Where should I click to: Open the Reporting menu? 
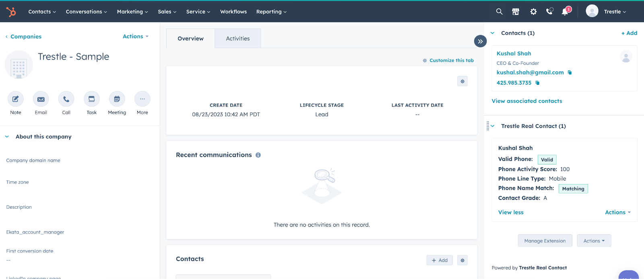click(x=271, y=12)
